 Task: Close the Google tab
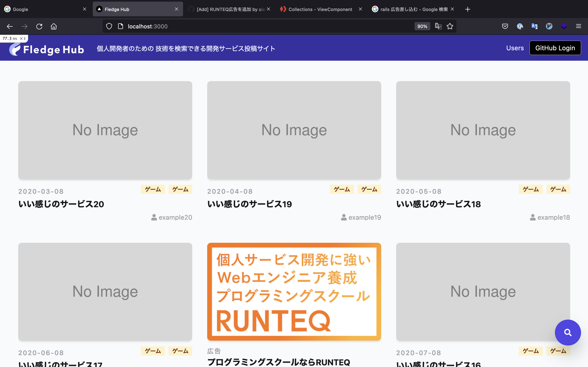[84, 9]
